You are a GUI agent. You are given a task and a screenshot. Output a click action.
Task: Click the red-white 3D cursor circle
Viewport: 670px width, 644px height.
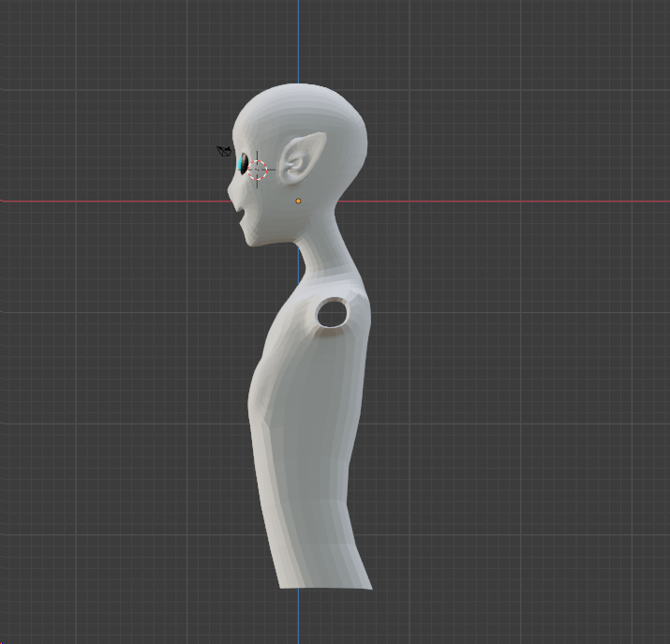[258, 170]
